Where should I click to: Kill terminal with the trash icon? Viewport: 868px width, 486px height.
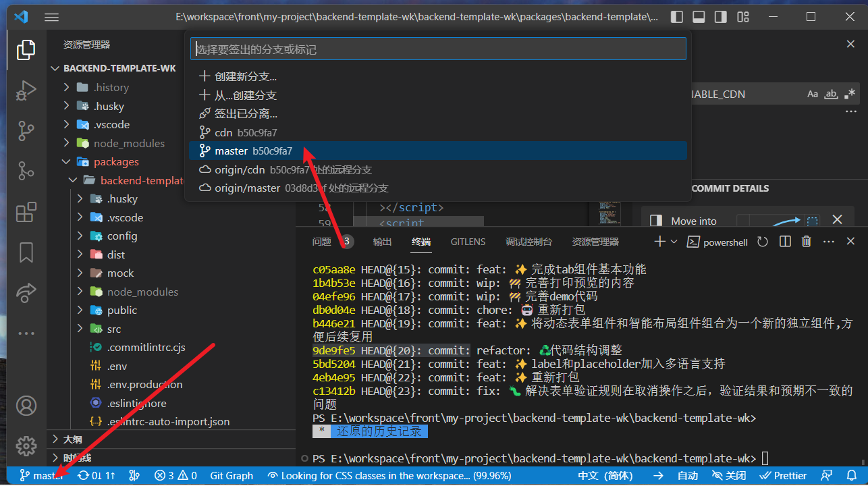806,242
